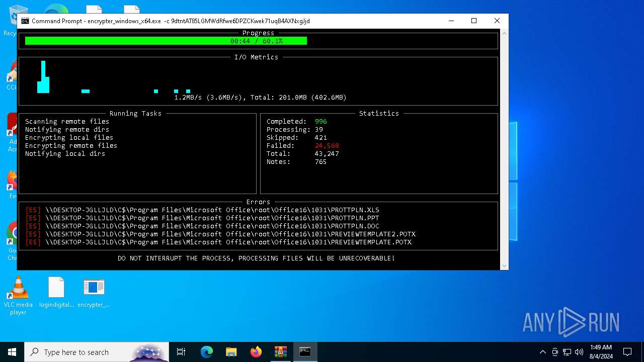Open the VLC media player desktop shortcut

click(18, 296)
